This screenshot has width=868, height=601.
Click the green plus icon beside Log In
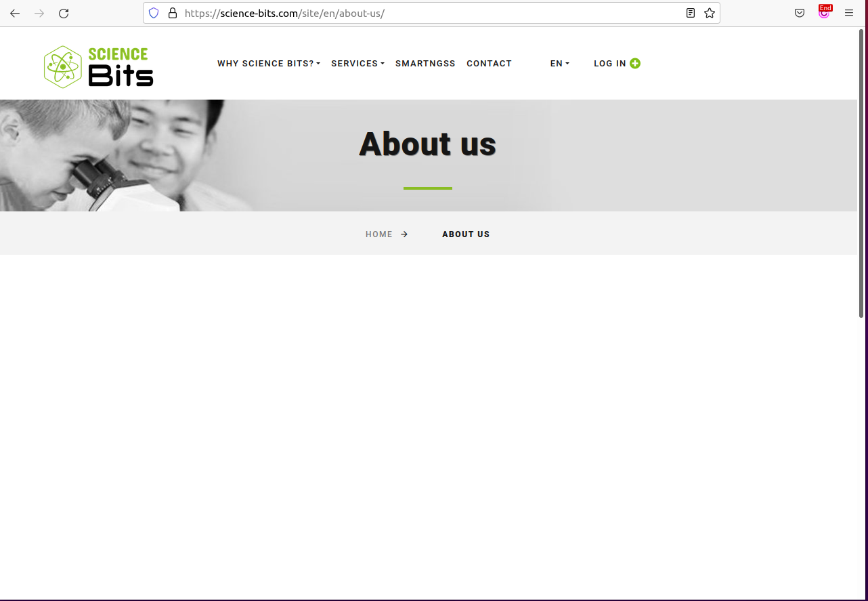coord(635,64)
